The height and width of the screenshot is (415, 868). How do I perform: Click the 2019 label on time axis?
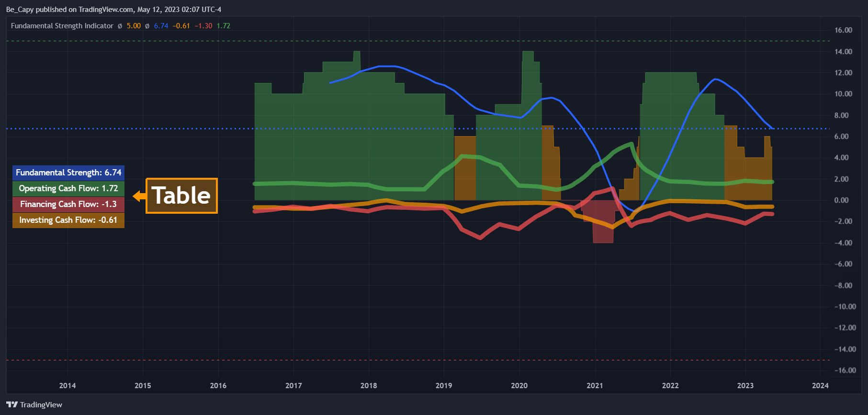(444, 385)
